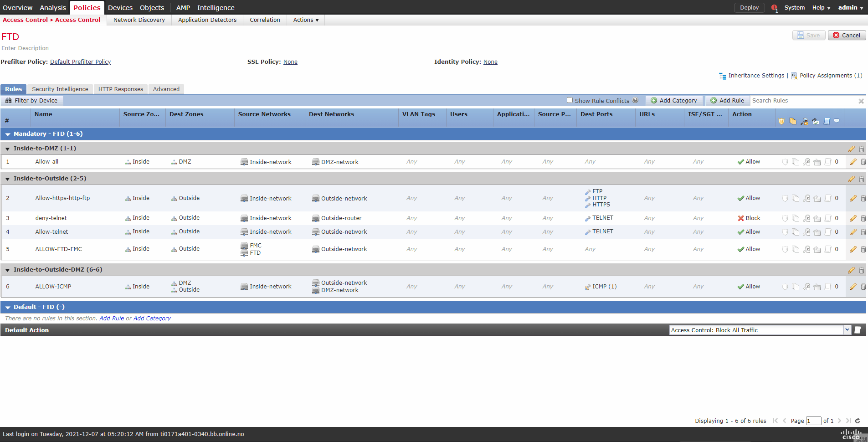Delete the deny-telnet rule via trash icon
The width and height of the screenshot is (868, 442).
point(863,218)
